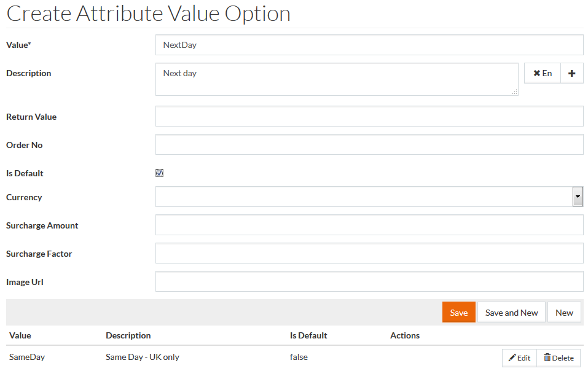Click the Is Default column header

(x=308, y=335)
